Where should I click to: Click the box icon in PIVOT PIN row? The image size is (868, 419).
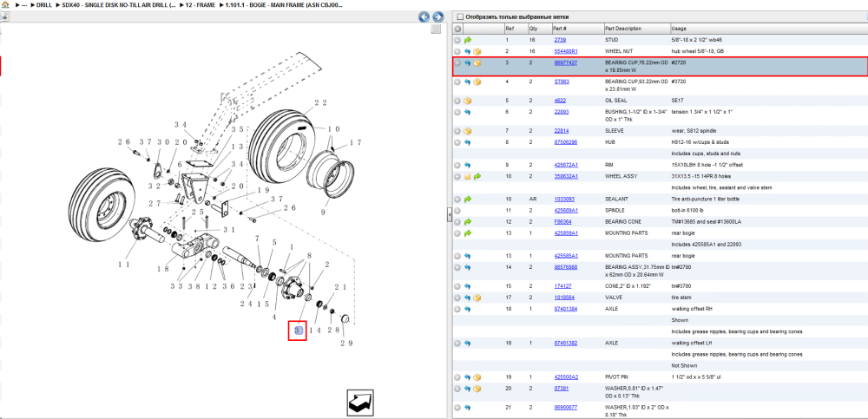[477, 377]
